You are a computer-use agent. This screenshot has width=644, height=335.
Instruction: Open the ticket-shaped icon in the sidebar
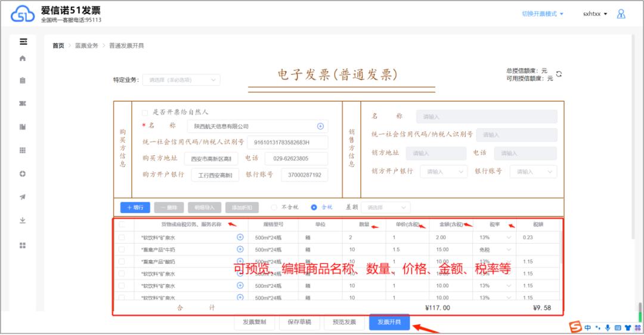(23, 103)
